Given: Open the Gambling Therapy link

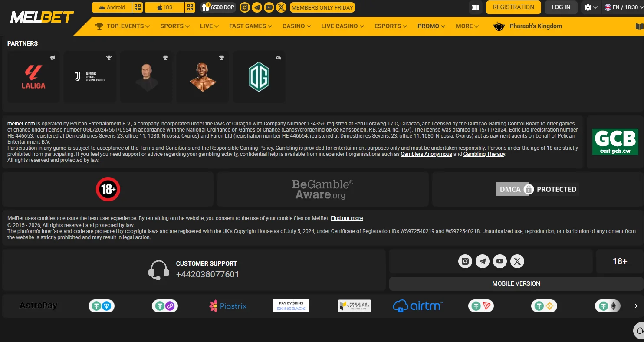Looking at the screenshot, I should tap(484, 154).
